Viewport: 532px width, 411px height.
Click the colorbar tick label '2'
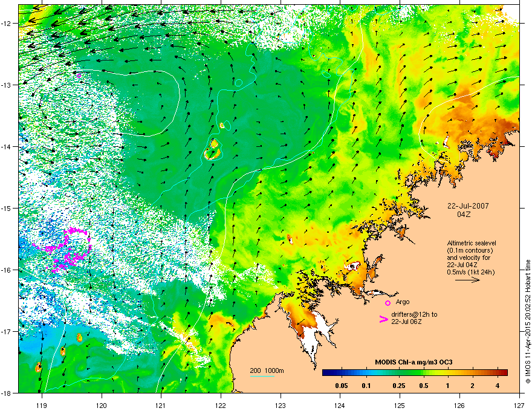point(472,386)
